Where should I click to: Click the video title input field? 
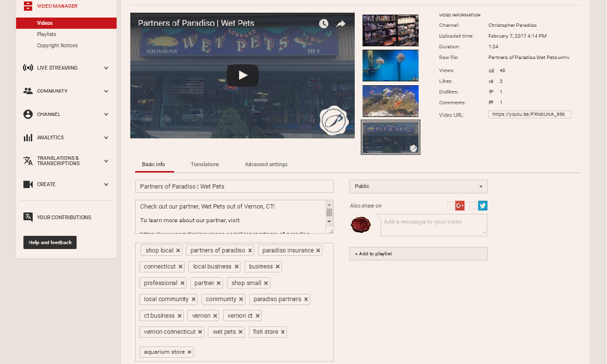[x=234, y=187]
